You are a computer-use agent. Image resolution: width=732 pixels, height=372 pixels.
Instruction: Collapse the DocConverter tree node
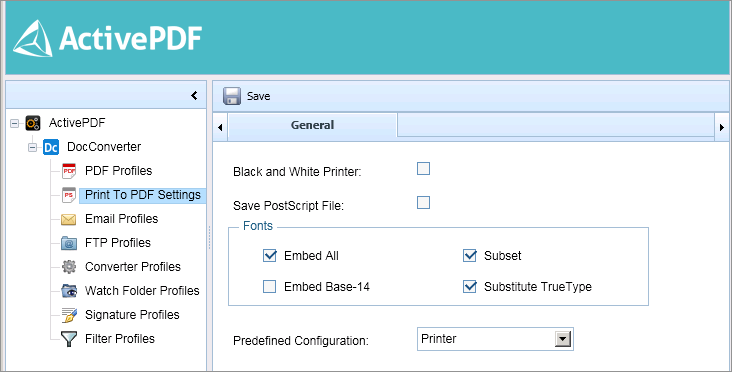[32, 147]
